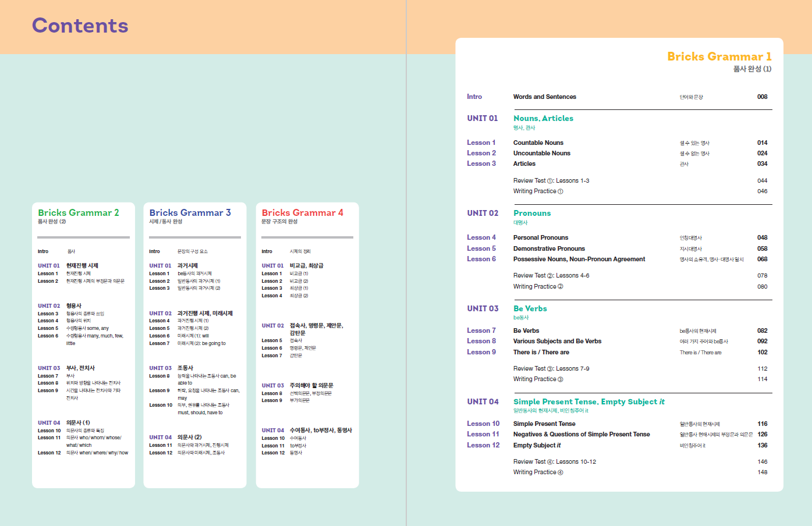Click Grammar 3 unit title "의문사 (2)"
Screen dimensions: 812x526
click(x=189, y=437)
